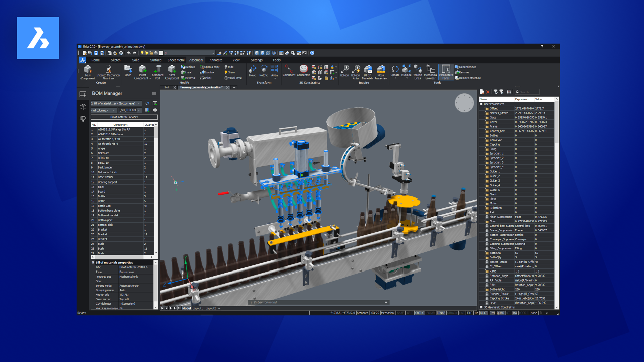Click the Save icon in quick toolbar
644x362 pixels.
(x=96, y=53)
